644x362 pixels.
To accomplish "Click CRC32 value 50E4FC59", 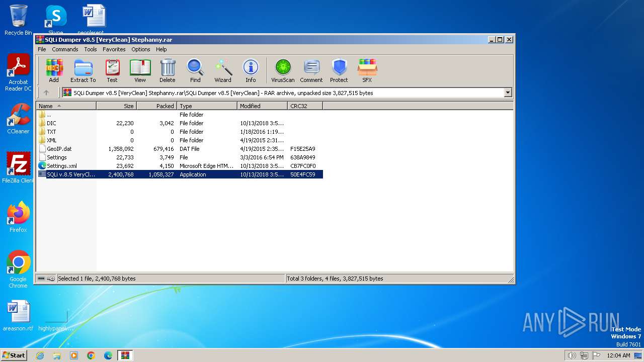I will (x=303, y=174).
